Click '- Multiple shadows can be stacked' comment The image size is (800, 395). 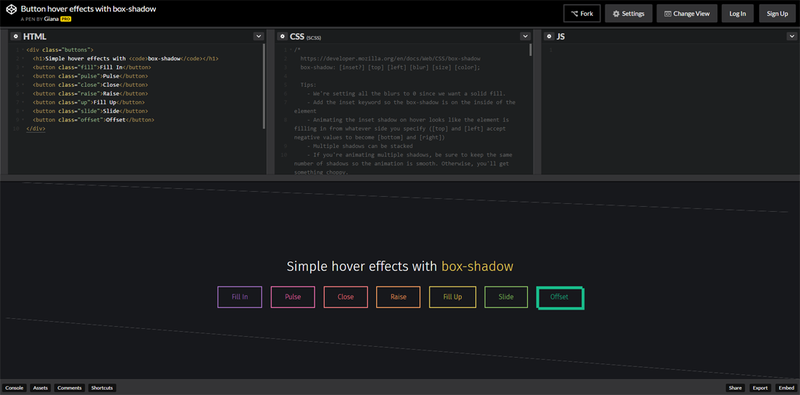point(360,146)
